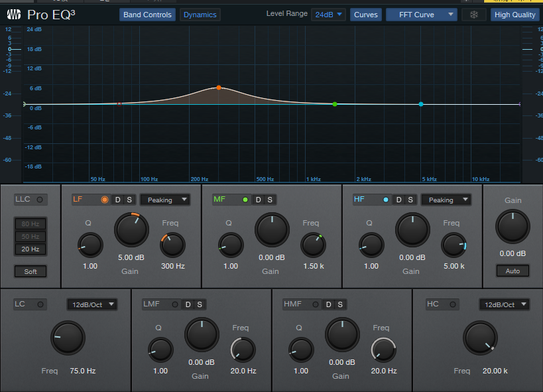This screenshot has height=392, width=543.
Task: Toggle dynamics D on the HF band
Action: pos(399,200)
